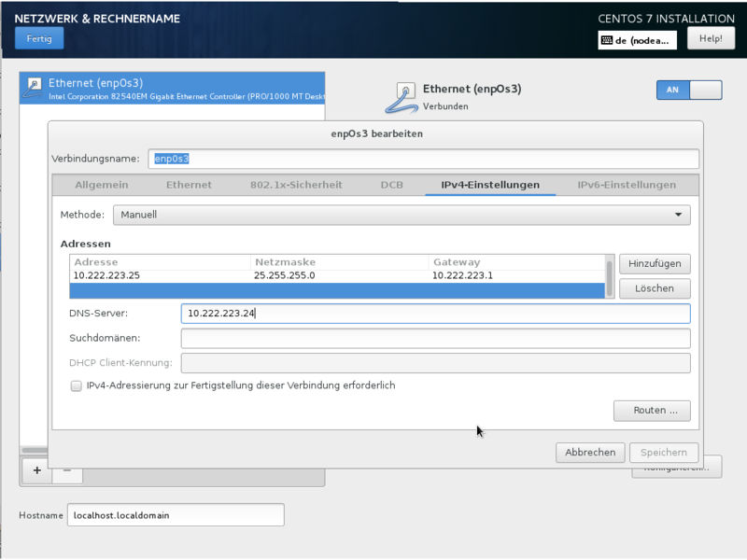Select the highlighted empty address row
The width and height of the screenshot is (747, 560).
click(337, 290)
